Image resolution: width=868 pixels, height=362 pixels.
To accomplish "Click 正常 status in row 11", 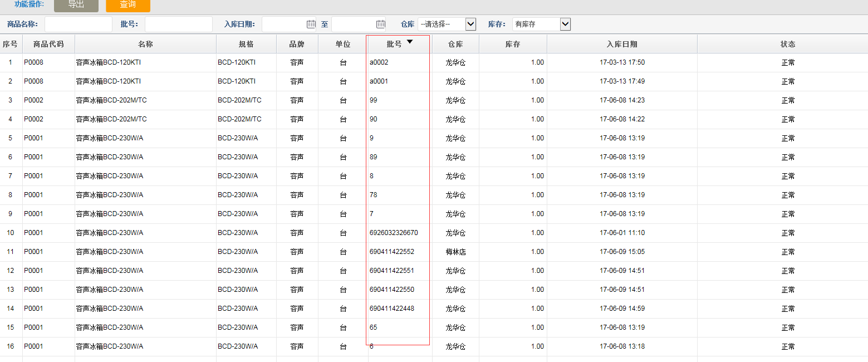I will [788, 252].
